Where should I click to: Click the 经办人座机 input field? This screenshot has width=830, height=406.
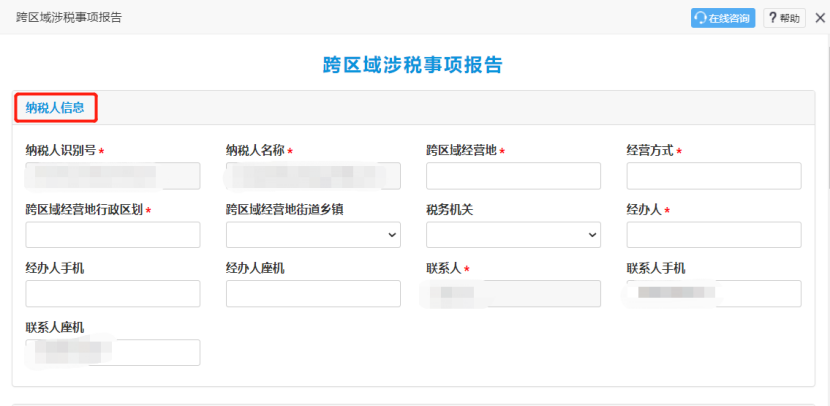click(313, 294)
